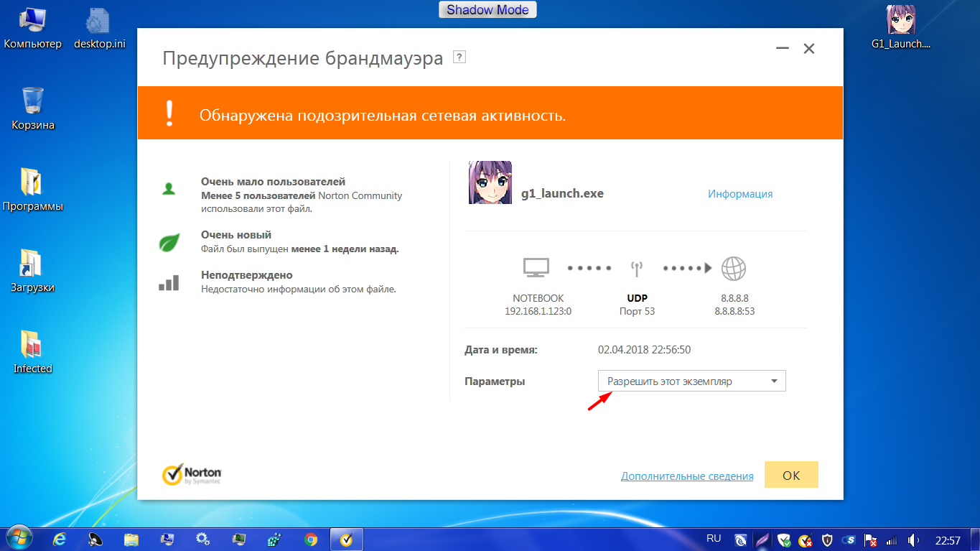
Task: Click the dark info shield tray icon
Action: pyautogui.click(x=827, y=540)
